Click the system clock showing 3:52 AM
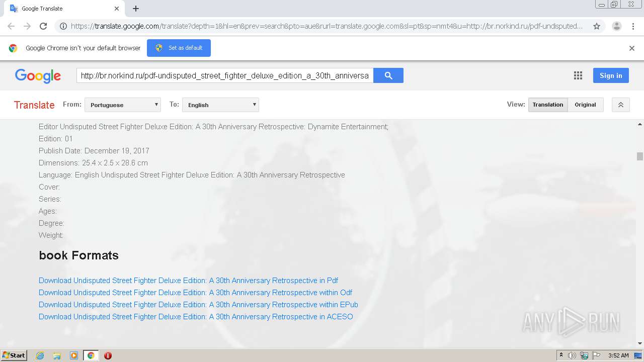Screen dimensions: 644x362 click(x=618, y=355)
